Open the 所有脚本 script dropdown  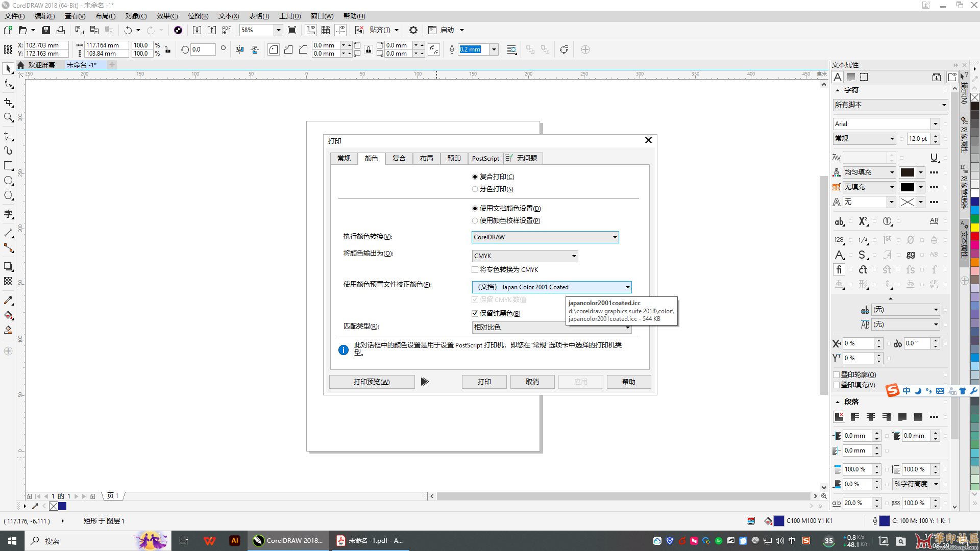[890, 105]
